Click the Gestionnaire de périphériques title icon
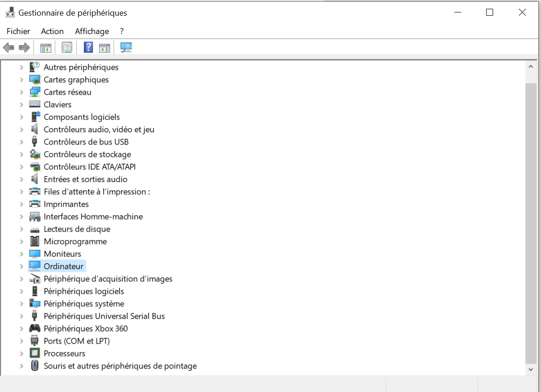541x392 pixels. 10,12
